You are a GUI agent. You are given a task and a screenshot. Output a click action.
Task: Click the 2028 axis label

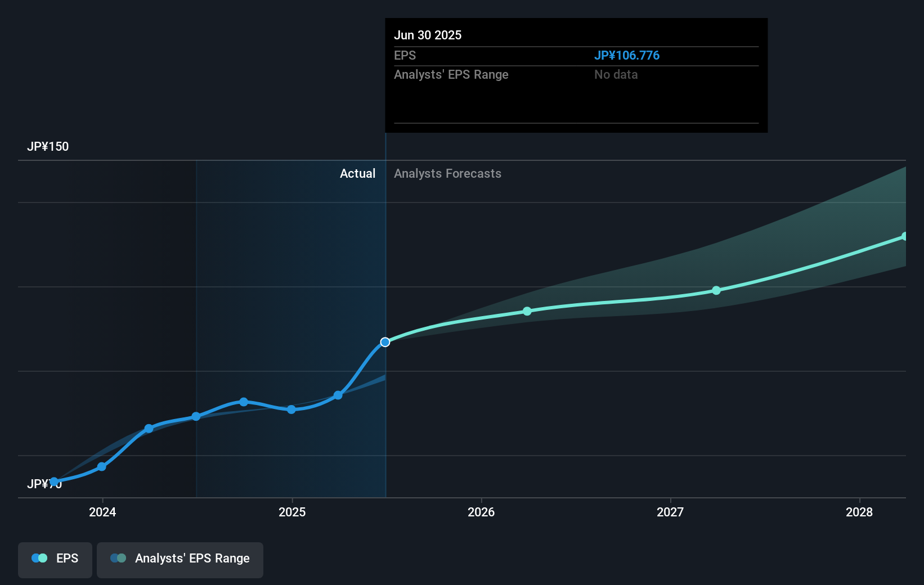tap(860, 512)
